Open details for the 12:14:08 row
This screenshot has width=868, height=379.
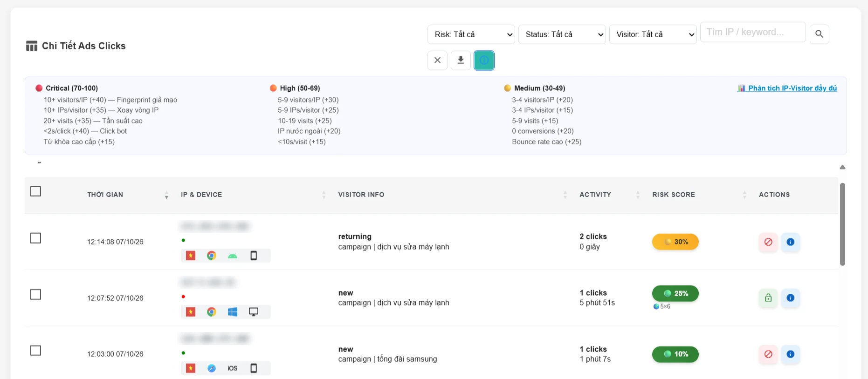pyautogui.click(x=791, y=242)
